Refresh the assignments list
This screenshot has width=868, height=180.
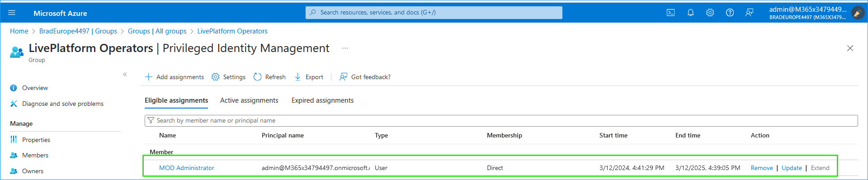[270, 77]
